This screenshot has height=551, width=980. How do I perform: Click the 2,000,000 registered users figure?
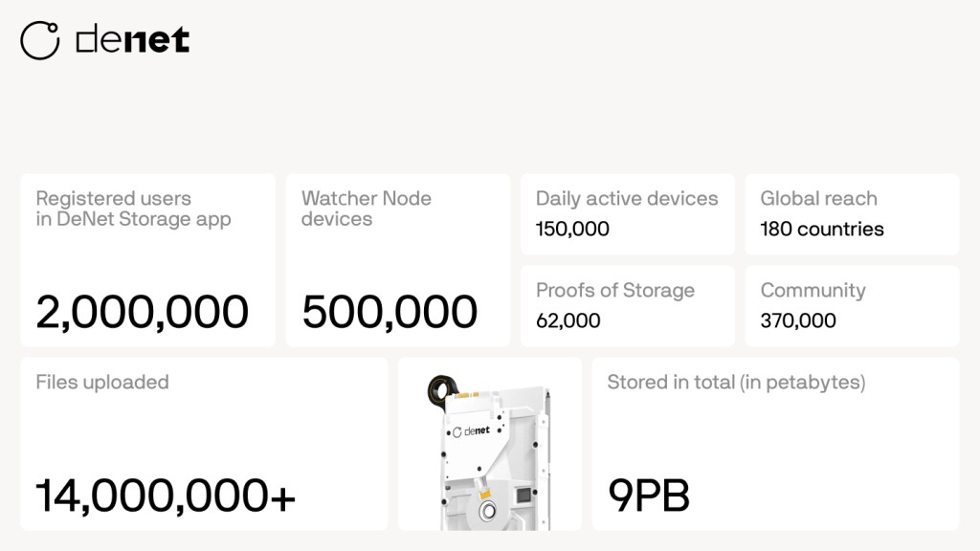(143, 312)
